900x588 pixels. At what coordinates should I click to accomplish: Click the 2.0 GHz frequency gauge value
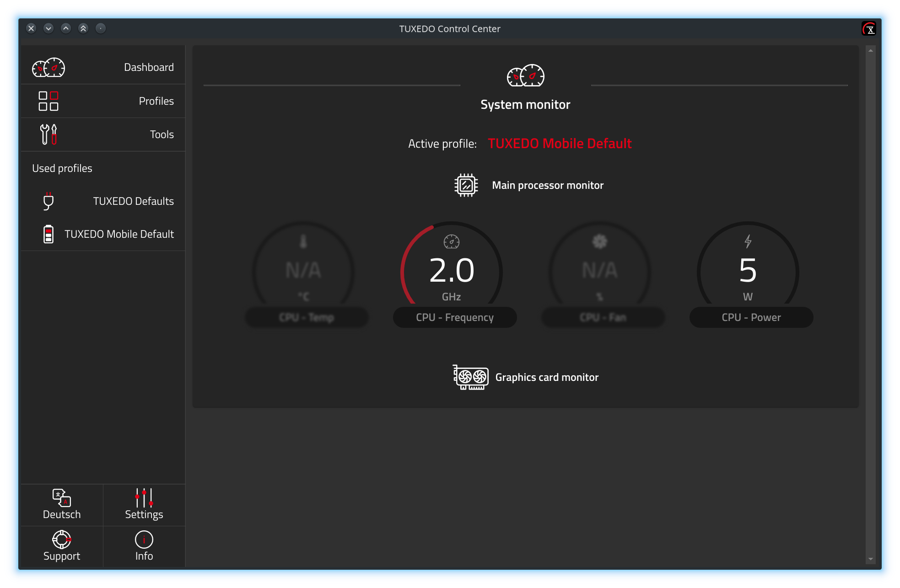(452, 270)
